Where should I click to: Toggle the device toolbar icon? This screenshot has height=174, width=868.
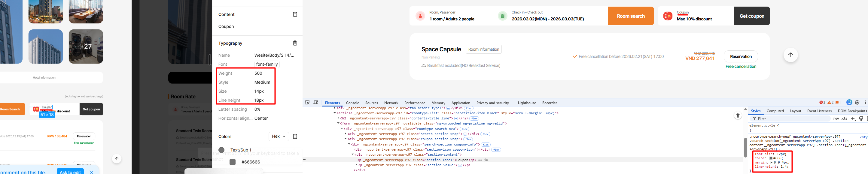[316, 103]
